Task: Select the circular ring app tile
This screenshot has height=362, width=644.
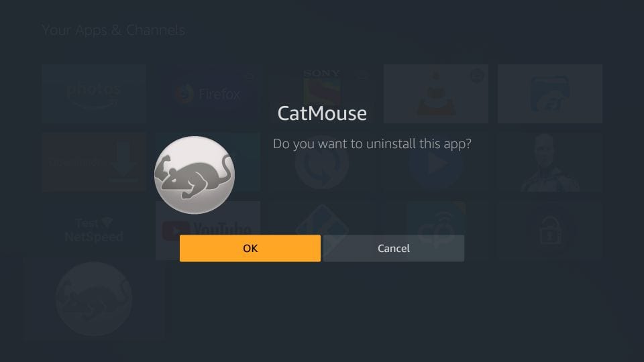Action: pyautogui.click(x=322, y=162)
